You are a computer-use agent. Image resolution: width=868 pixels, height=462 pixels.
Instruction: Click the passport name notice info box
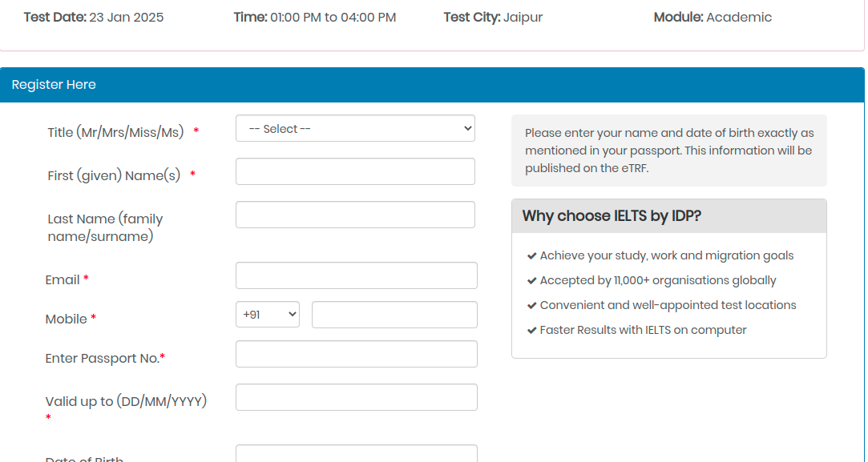669,150
